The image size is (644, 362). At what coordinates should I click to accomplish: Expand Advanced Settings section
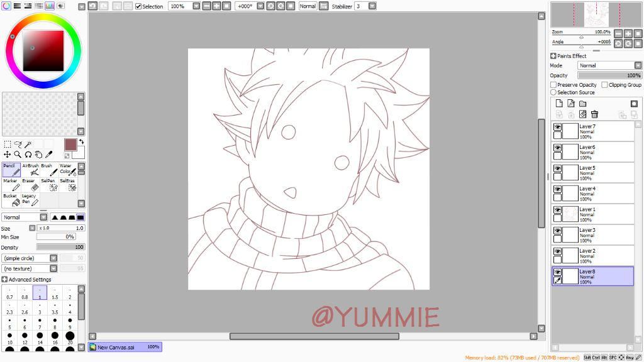click(x=4, y=279)
